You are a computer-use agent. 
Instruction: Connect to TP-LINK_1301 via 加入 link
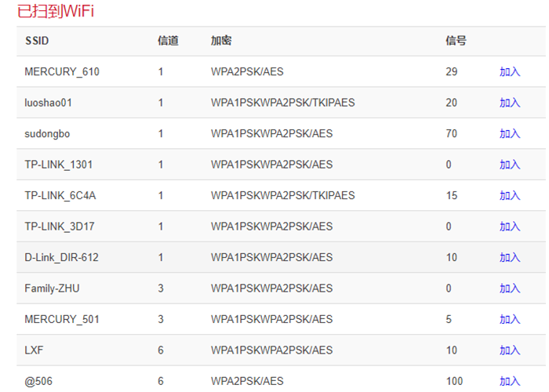tap(510, 165)
